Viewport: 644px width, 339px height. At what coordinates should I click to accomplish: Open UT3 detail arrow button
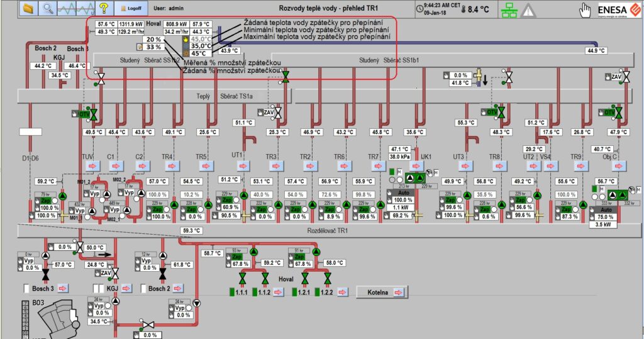tap(465, 166)
